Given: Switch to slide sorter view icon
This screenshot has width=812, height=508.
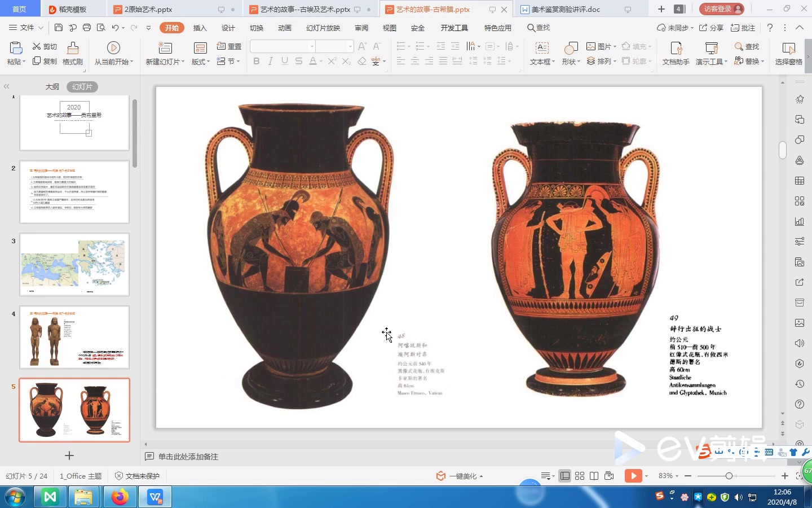Looking at the screenshot, I should pos(580,476).
